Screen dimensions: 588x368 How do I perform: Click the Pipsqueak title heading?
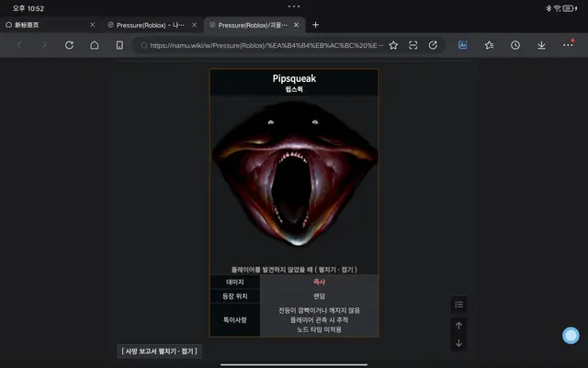(294, 78)
